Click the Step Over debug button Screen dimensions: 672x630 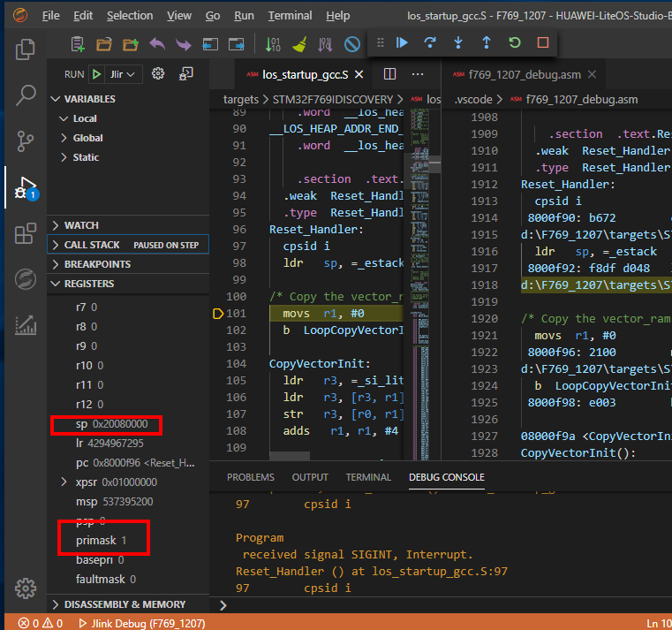pyautogui.click(x=430, y=42)
